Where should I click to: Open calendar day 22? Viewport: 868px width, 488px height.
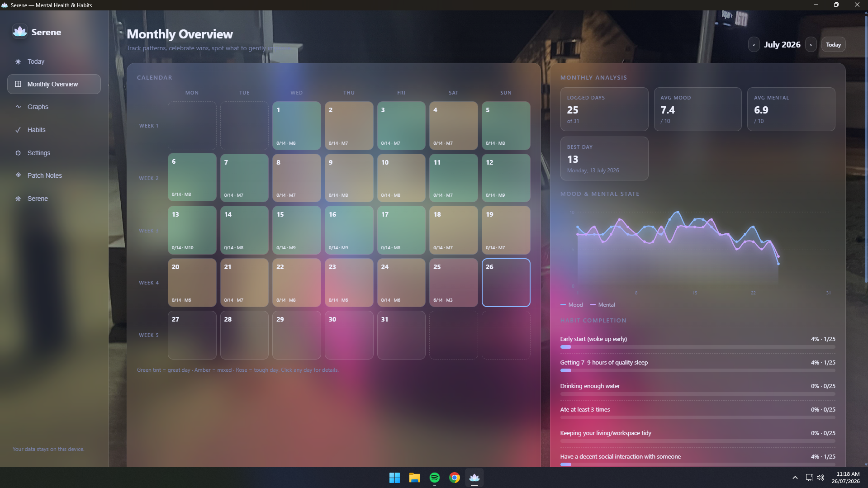pos(296,283)
